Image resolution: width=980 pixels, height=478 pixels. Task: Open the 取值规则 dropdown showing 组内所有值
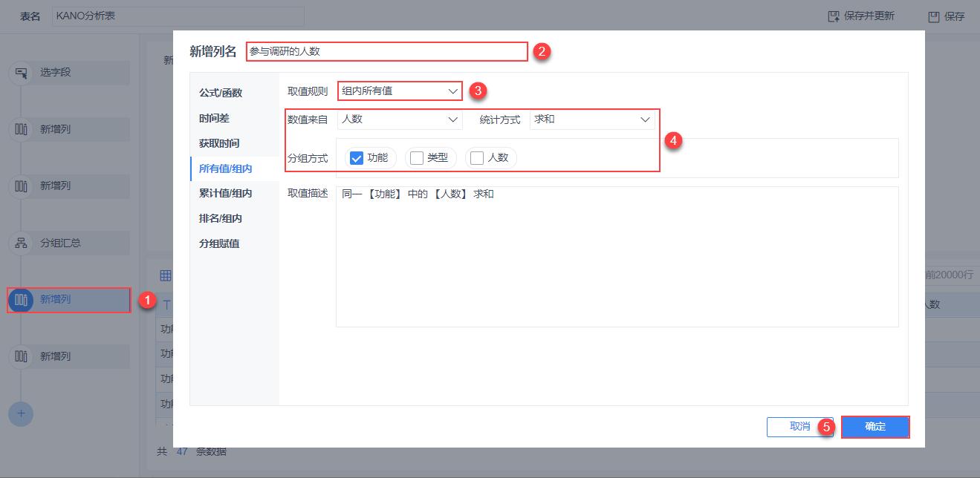(399, 91)
